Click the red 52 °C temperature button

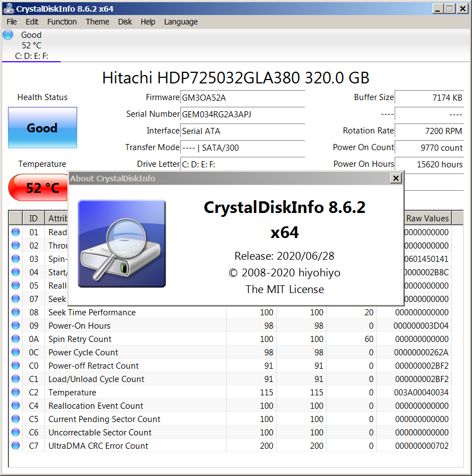point(38,187)
